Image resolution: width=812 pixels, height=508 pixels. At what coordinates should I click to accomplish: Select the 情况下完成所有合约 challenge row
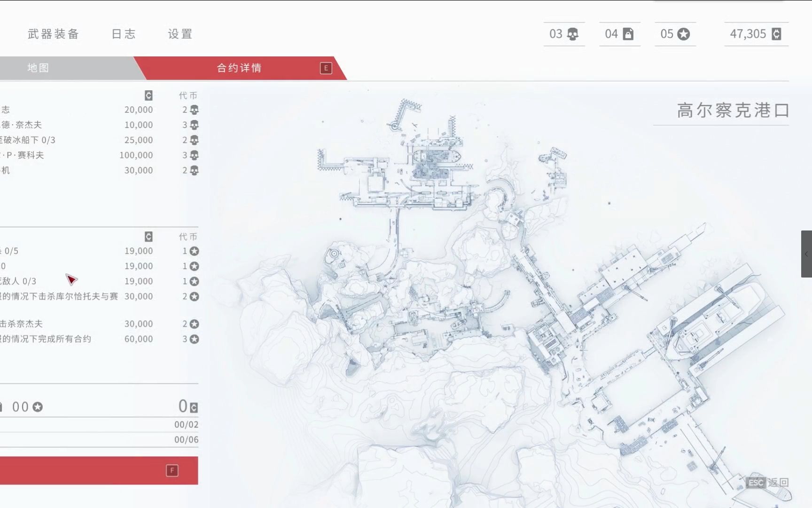point(99,339)
